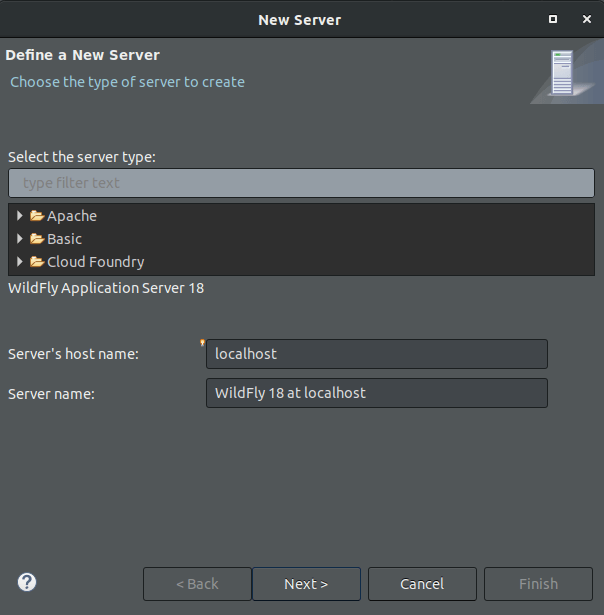Viewport: 604px width, 615px height.
Task: Click the 'Select the server type:' label
Action: click(82, 157)
